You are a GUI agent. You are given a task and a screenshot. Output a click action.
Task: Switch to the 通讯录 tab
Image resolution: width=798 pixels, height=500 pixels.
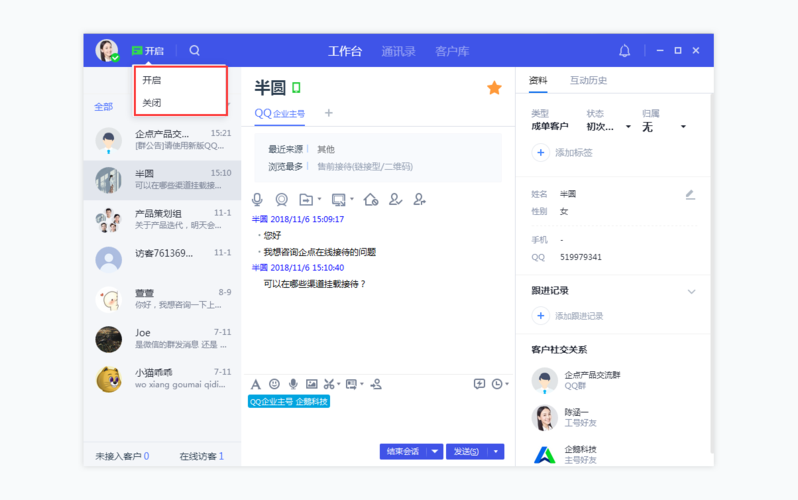coord(398,51)
